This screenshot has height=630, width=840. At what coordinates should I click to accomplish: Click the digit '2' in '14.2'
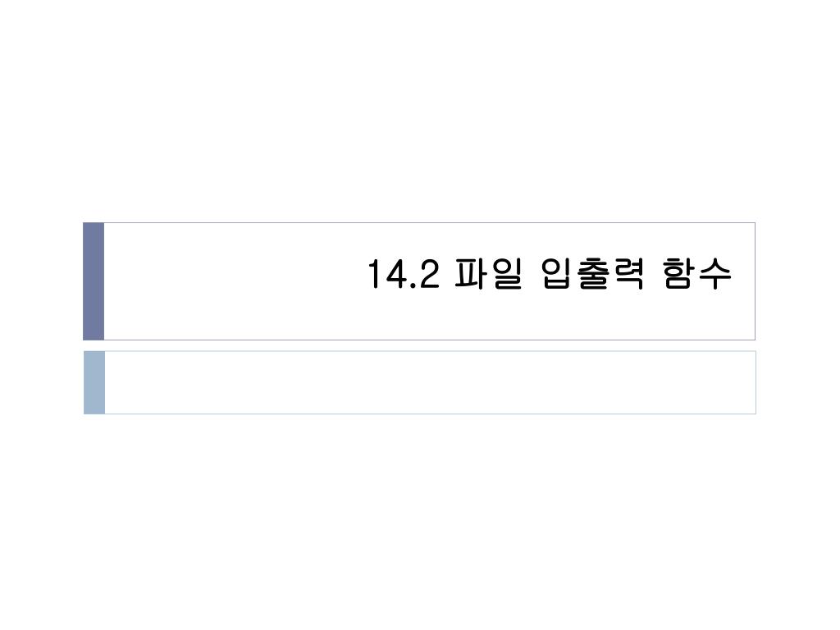click(x=430, y=274)
